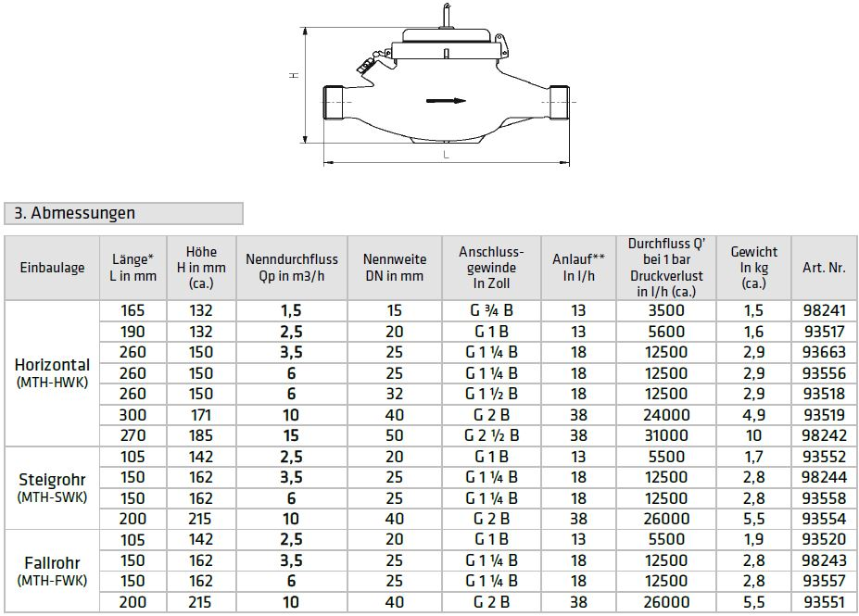Select the Steigrohr (MTH-SWK) section

point(51,488)
